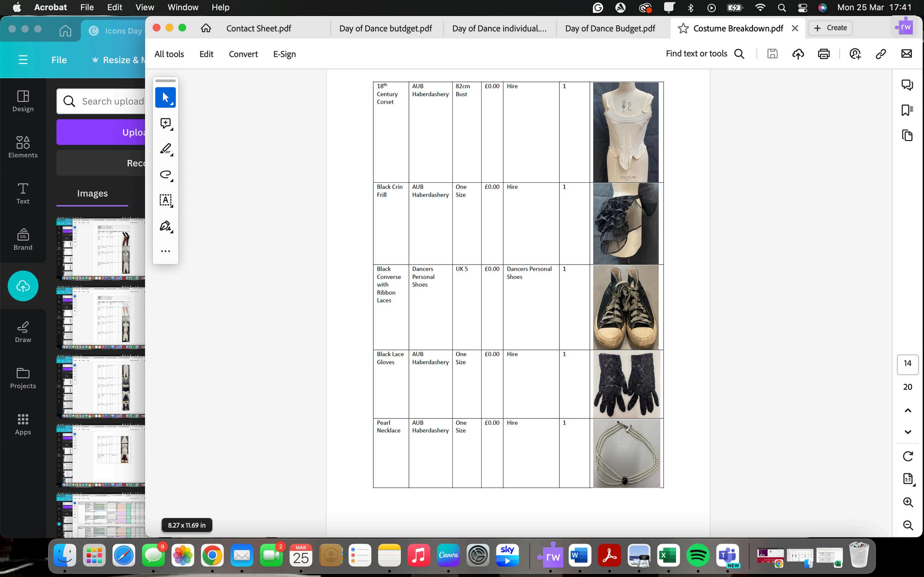Star the Costume Breakdown.pdf file
Image resolution: width=924 pixels, height=577 pixels.
[683, 28]
